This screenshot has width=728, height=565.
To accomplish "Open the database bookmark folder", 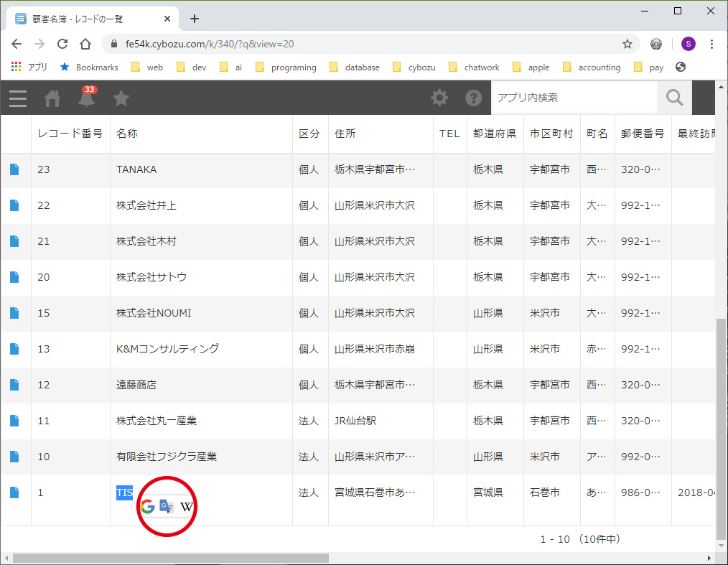I will click(355, 67).
